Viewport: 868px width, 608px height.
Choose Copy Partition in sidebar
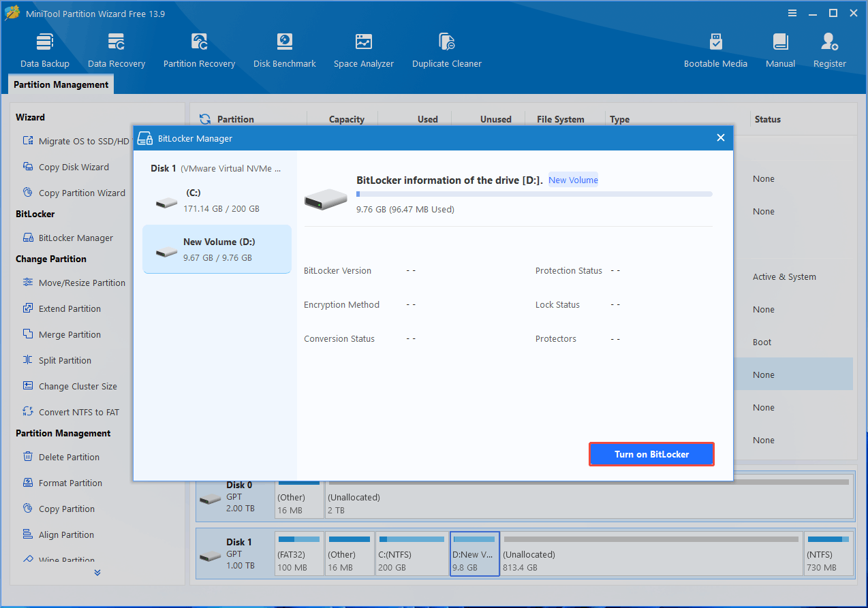point(59,509)
